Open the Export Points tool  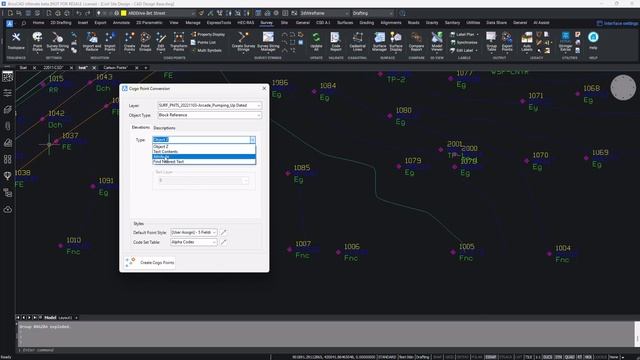[x=507, y=42]
